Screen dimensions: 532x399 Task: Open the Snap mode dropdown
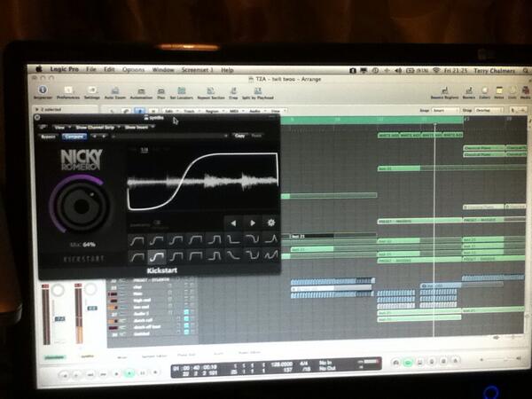444,110
